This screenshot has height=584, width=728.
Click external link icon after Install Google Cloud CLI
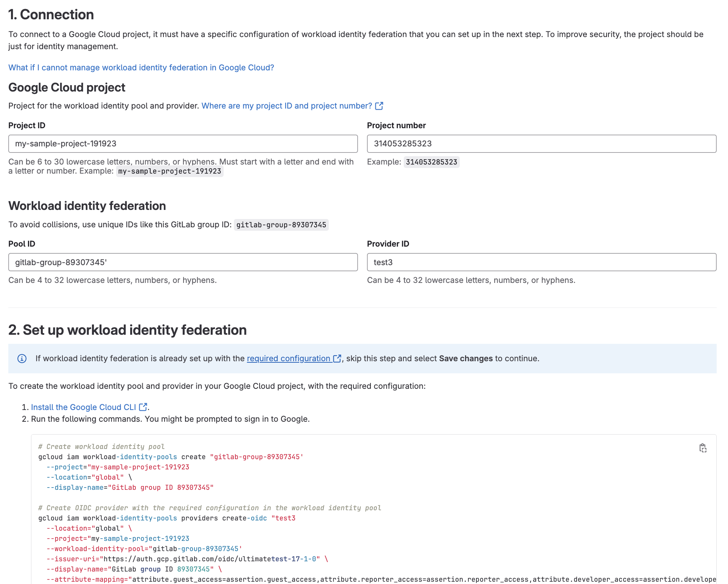tap(143, 407)
